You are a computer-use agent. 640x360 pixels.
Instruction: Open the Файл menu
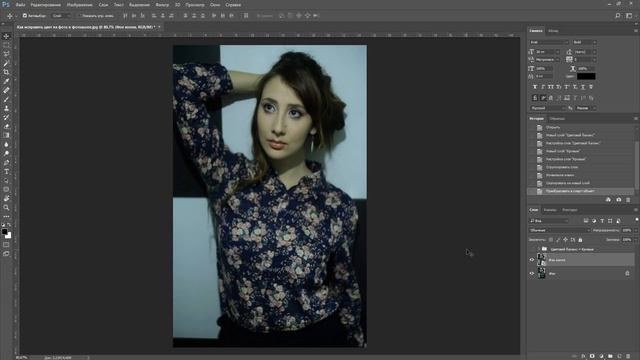point(20,5)
